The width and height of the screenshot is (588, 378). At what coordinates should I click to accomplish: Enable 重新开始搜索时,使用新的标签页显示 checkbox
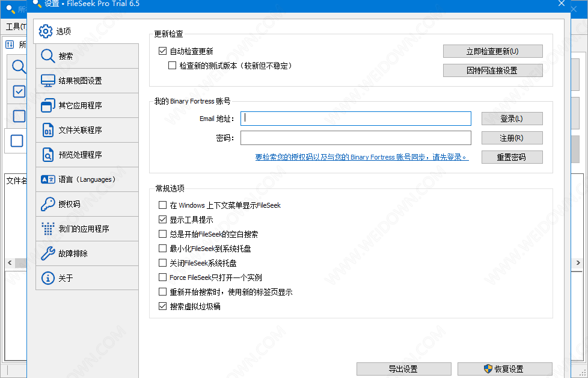(x=162, y=292)
